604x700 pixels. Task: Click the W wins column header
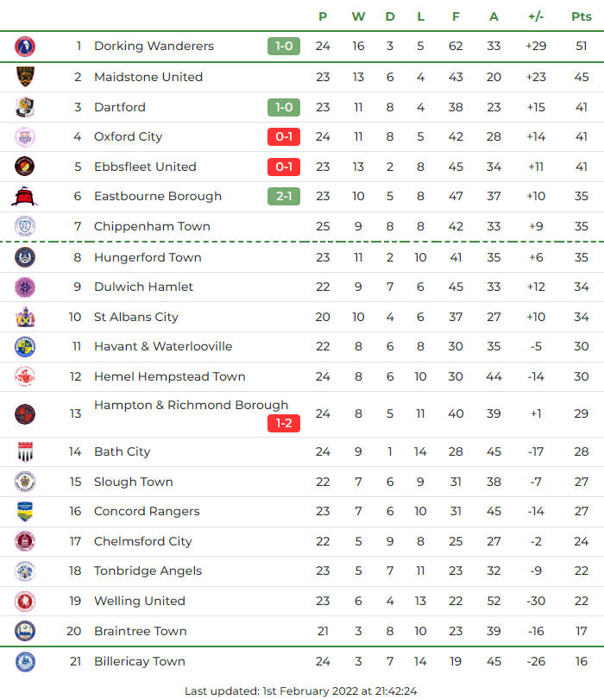pyautogui.click(x=358, y=16)
